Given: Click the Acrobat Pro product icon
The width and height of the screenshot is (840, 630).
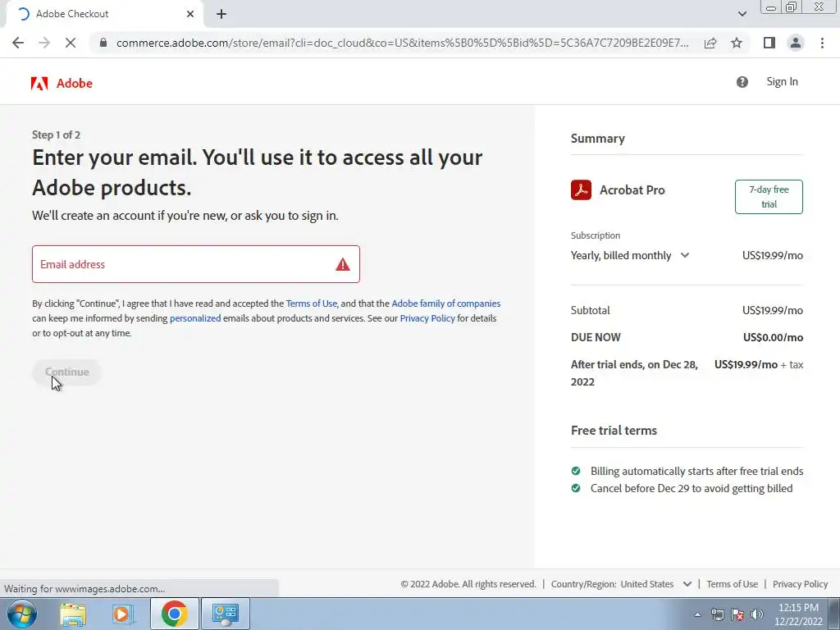Looking at the screenshot, I should 582,189.
